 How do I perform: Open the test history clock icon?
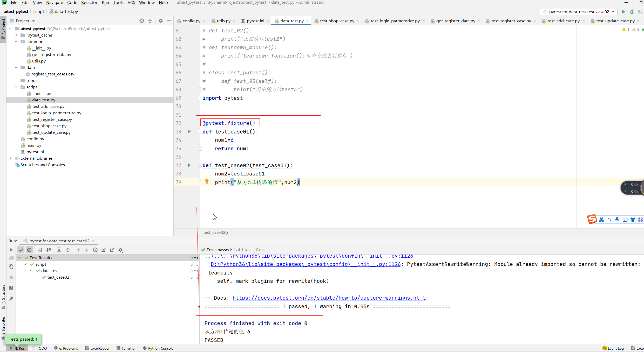click(x=95, y=250)
